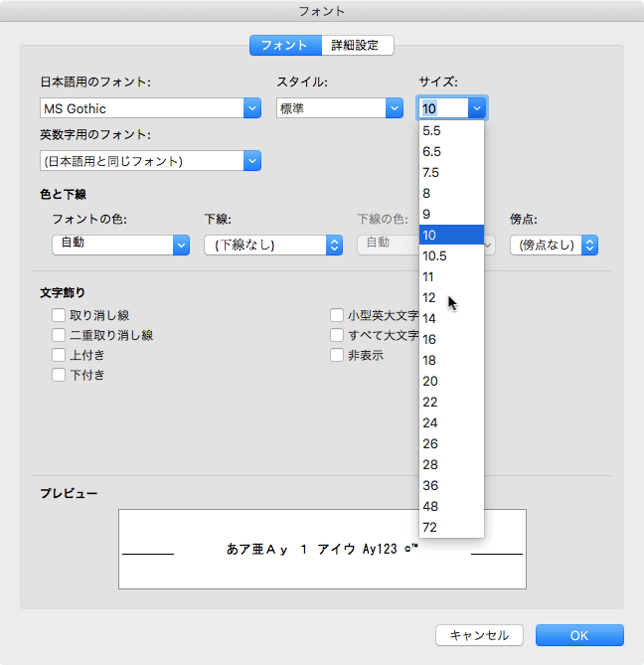The width and height of the screenshot is (644, 665).
Task: Select the フォント tab
Action: (285, 45)
